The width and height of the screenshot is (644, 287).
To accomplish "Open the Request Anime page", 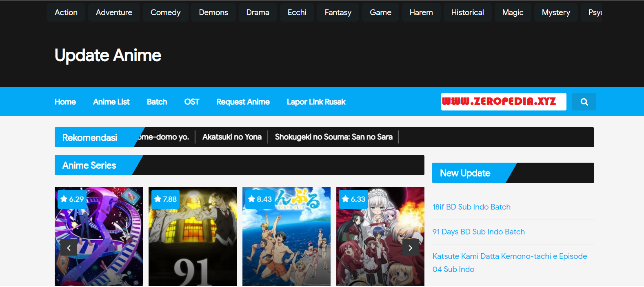I will [243, 102].
